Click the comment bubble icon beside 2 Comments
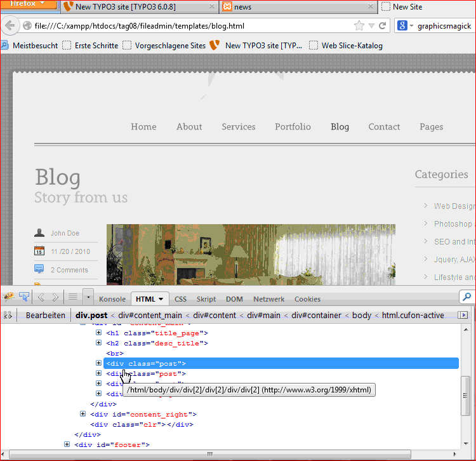This screenshot has height=461, width=476. [39, 269]
